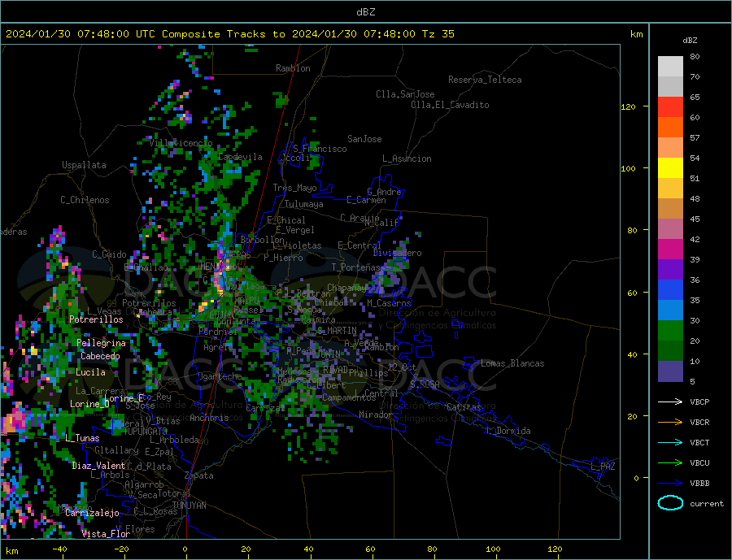This screenshot has width=732, height=560.
Task: Click the Uspallata map label
Action: click(x=84, y=165)
